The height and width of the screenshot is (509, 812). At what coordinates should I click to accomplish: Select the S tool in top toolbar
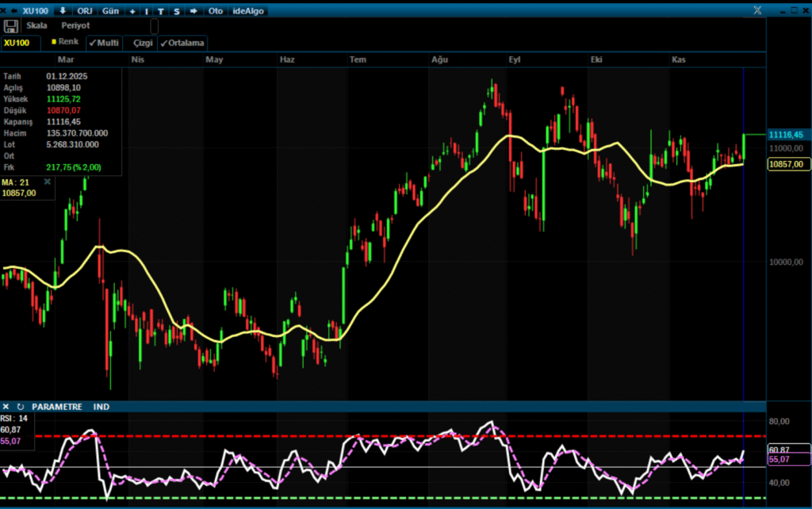(x=176, y=11)
